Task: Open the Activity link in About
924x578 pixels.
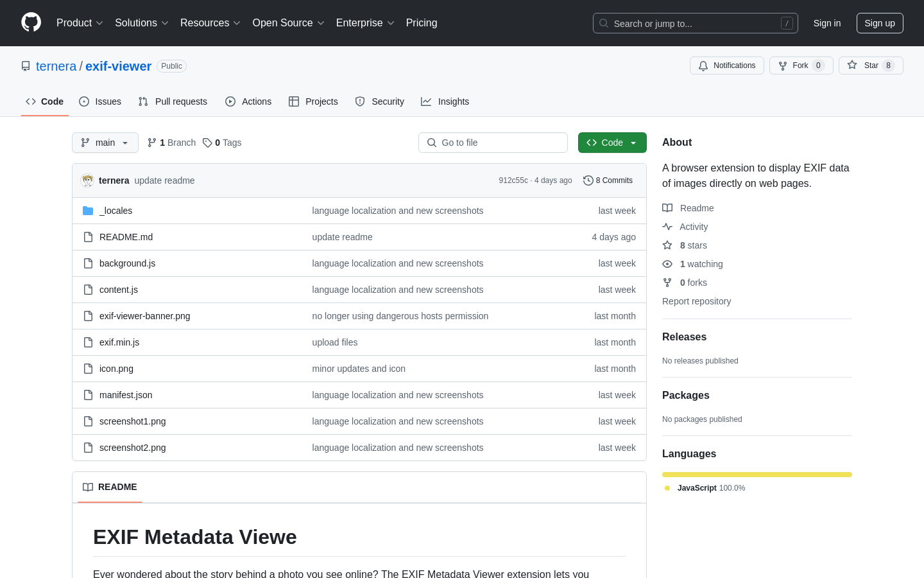Action: (685, 227)
